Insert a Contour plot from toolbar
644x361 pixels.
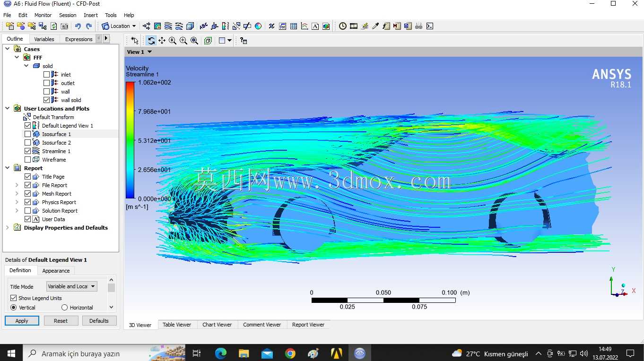coord(157,26)
